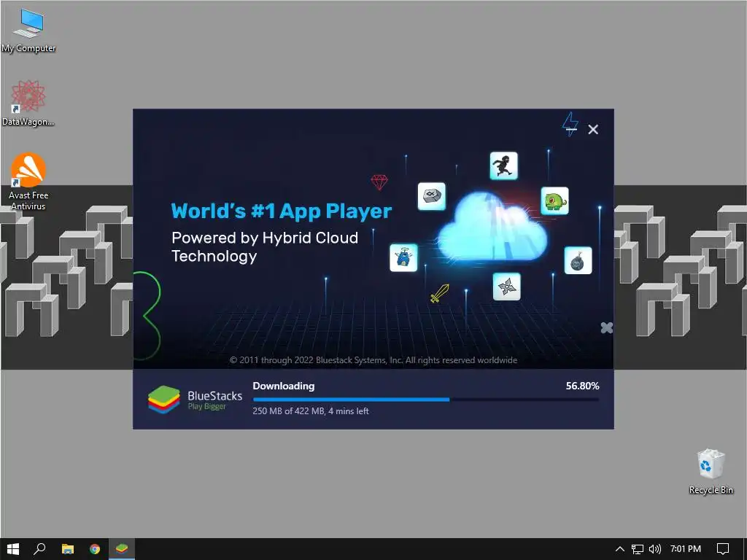This screenshot has height=560, width=747.
Task: Open the My Computer desktop icon
Action: [x=28, y=31]
